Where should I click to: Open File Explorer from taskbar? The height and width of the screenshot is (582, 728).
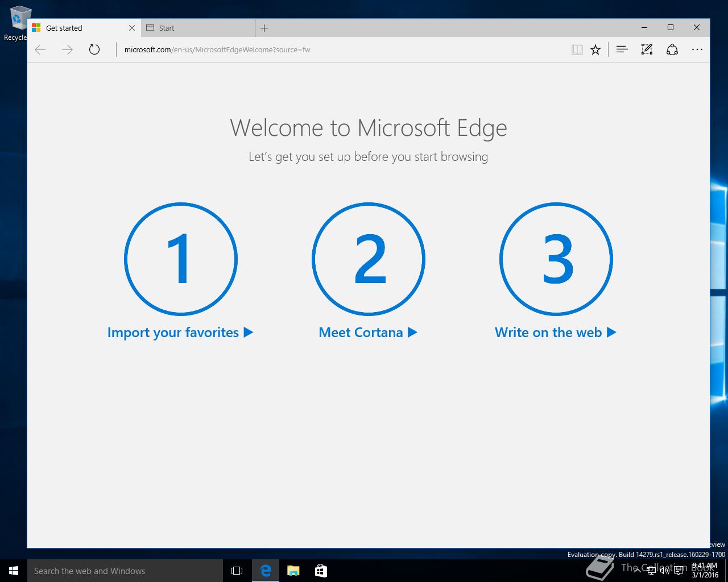coord(293,571)
